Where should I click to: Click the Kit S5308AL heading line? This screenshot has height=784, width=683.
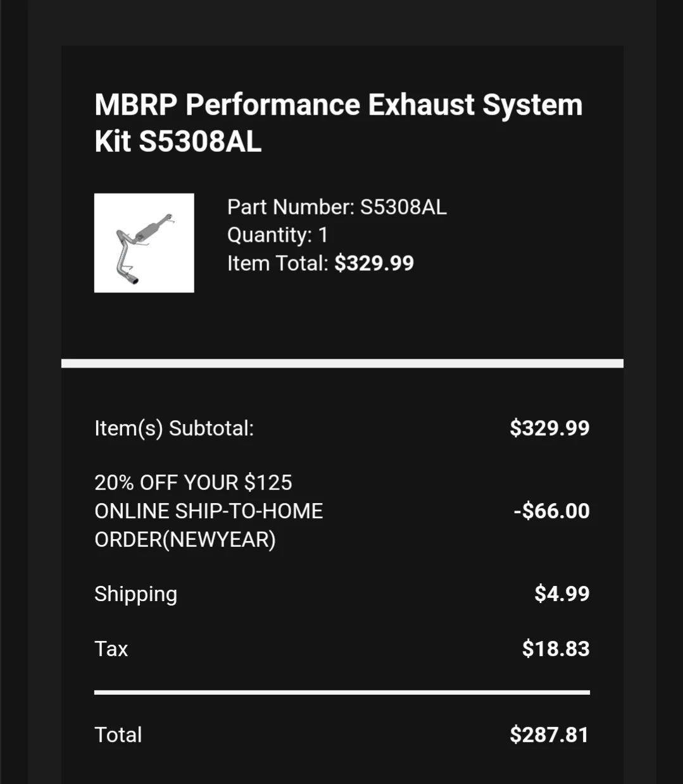[178, 141]
